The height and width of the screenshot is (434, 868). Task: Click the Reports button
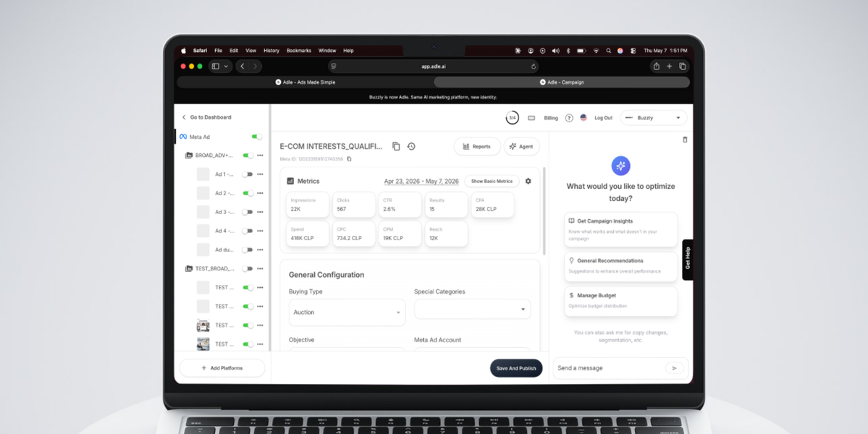coord(477,147)
